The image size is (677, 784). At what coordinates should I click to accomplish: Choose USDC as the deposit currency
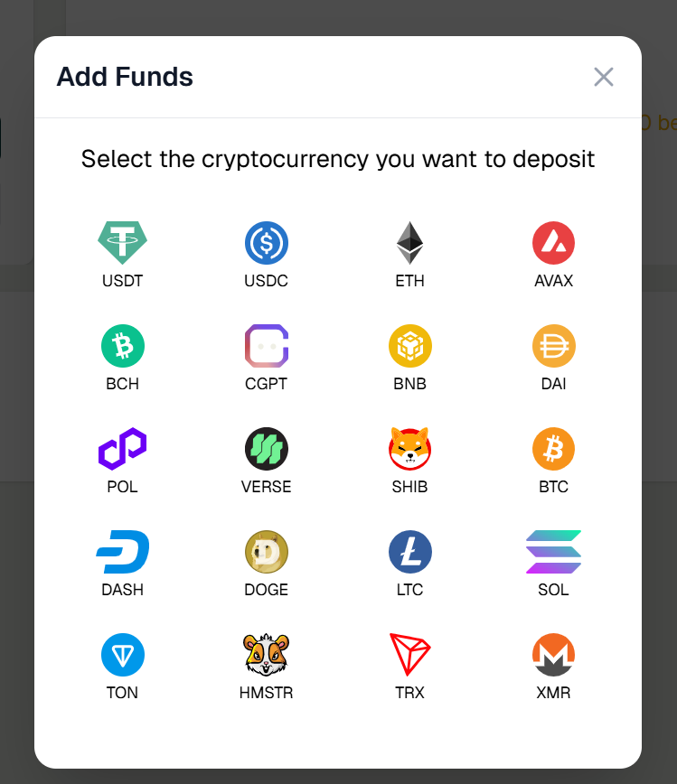266,242
